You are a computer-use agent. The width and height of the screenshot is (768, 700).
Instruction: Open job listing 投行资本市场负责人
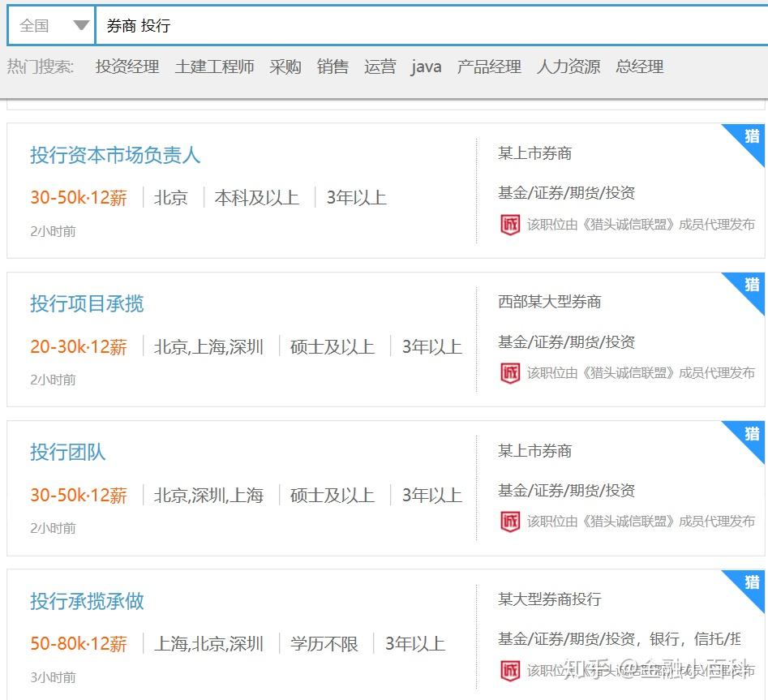(115, 155)
